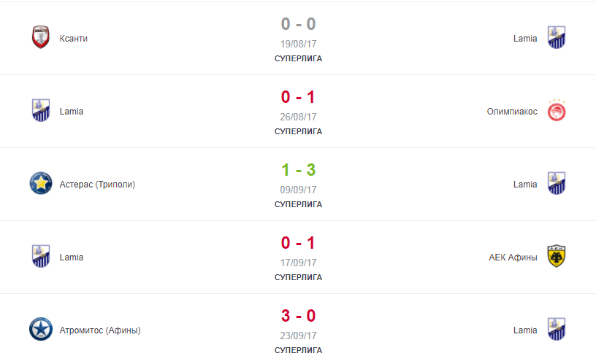This screenshot has width=596, height=364.
Task: Open the 1 - 3 green match score
Action: click(299, 170)
